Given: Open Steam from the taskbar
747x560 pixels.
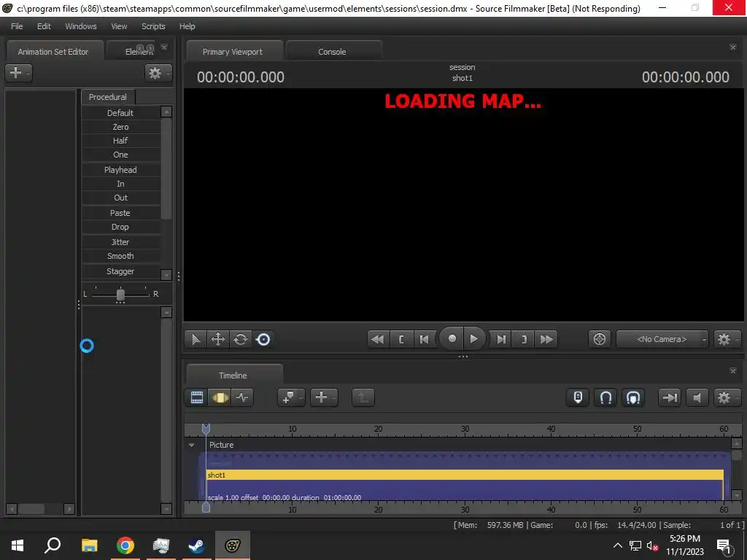Looking at the screenshot, I should [196, 545].
